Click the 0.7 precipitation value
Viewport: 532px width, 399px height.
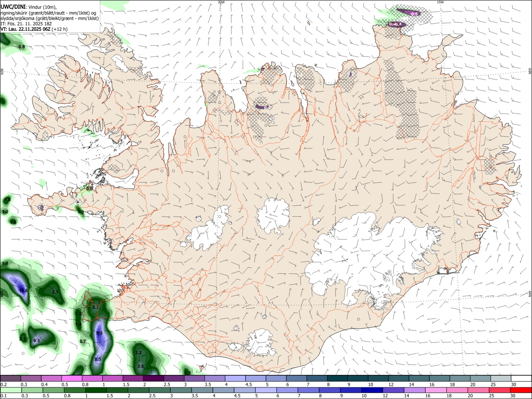[x=83, y=342]
